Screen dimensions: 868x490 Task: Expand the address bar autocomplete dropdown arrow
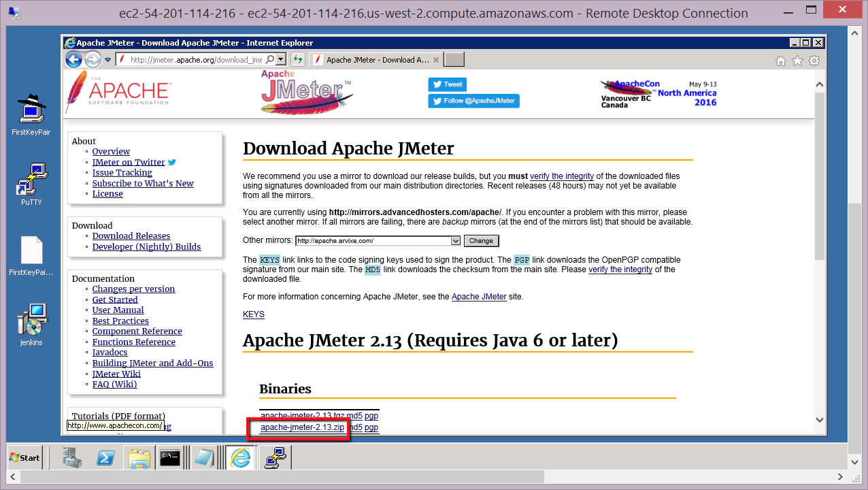[x=281, y=60]
